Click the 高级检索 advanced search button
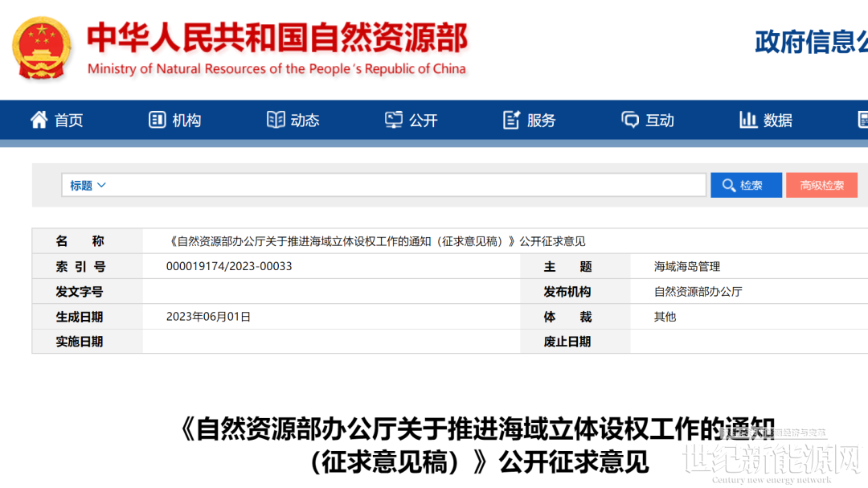 coord(821,185)
